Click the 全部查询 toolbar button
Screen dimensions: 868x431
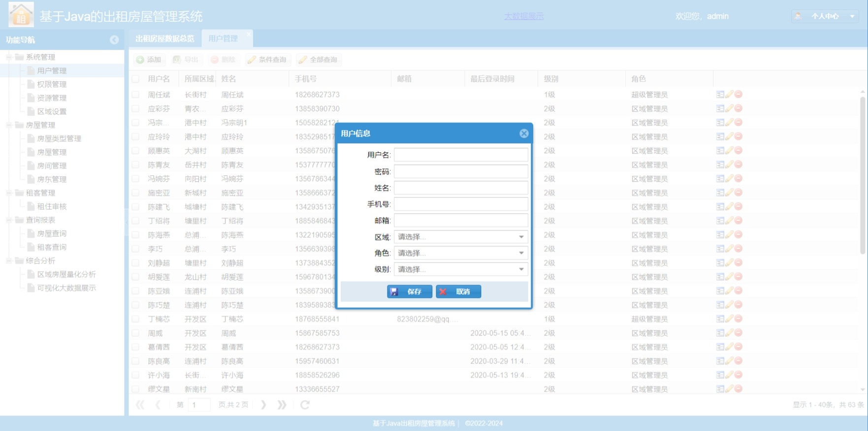point(318,60)
